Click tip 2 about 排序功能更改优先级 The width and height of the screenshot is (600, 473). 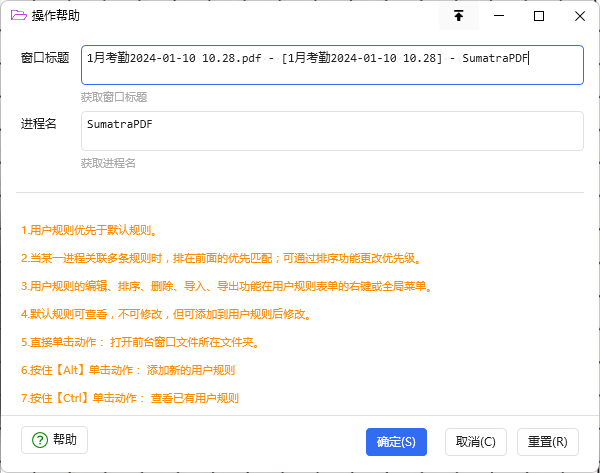(x=221, y=258)
